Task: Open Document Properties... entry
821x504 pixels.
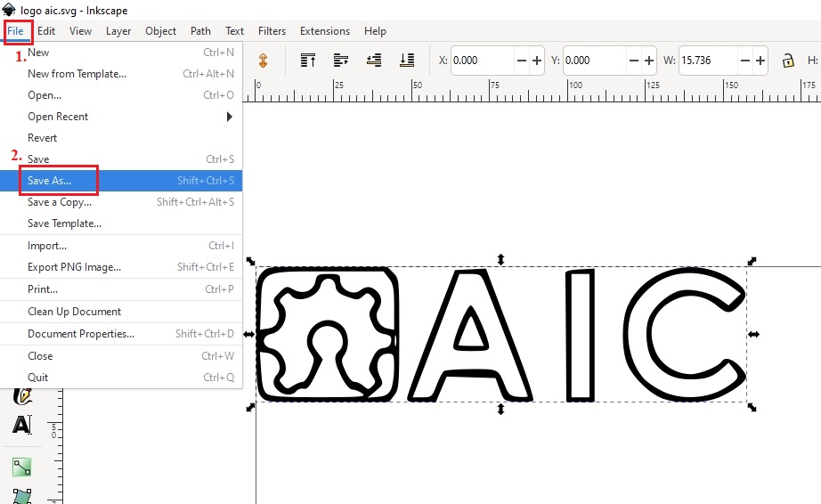Action: [121, 334]
